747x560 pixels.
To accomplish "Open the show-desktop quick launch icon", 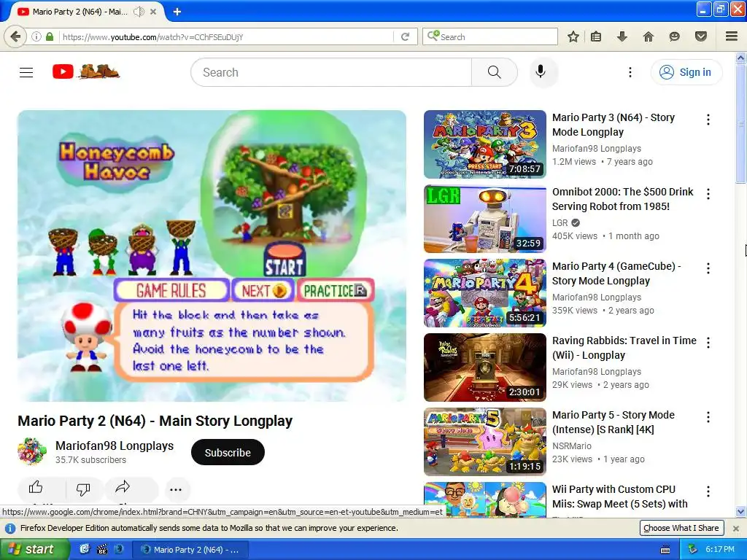I will point(85,549).
